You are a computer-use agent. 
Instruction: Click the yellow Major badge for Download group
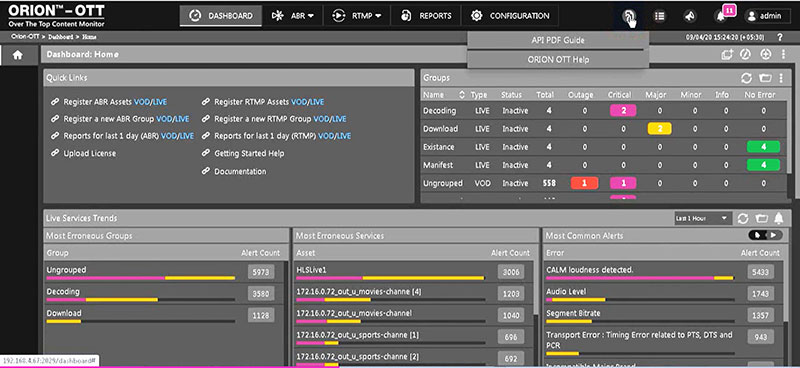[659, 129]
